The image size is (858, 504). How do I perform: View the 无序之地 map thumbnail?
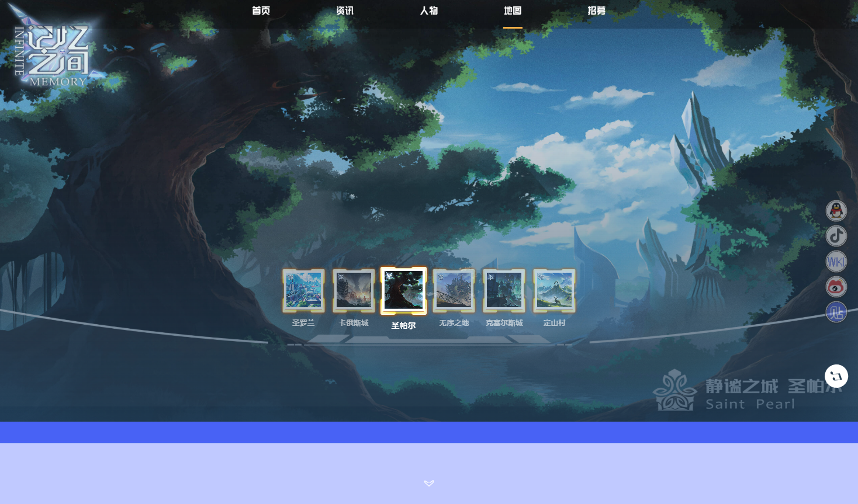click(454, 290)
